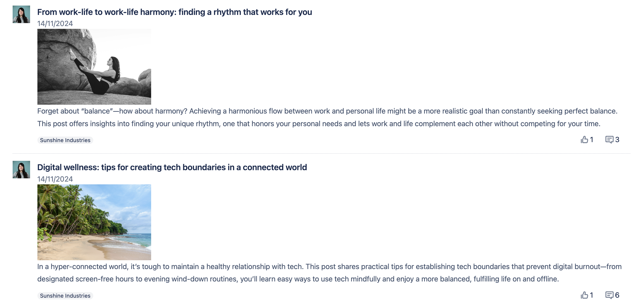Image resolution: width=644 pixels, height=307 pixels.
Task: Click the date under the Digital wellness title
Action: [55, 179]
